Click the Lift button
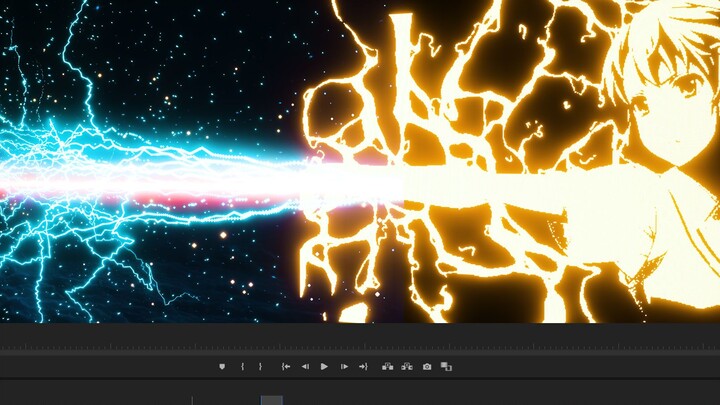Screen dimensions: 720x405 [388, 366]
